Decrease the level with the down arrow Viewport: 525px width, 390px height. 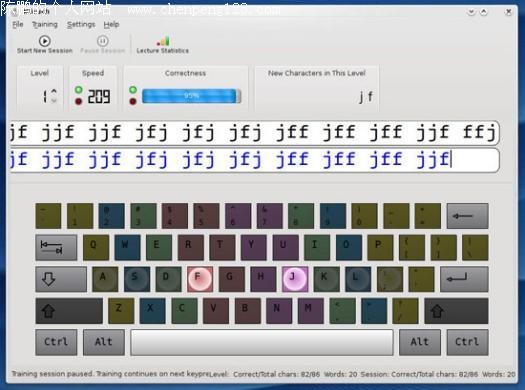pyautogui.click(x=54, y=100)
